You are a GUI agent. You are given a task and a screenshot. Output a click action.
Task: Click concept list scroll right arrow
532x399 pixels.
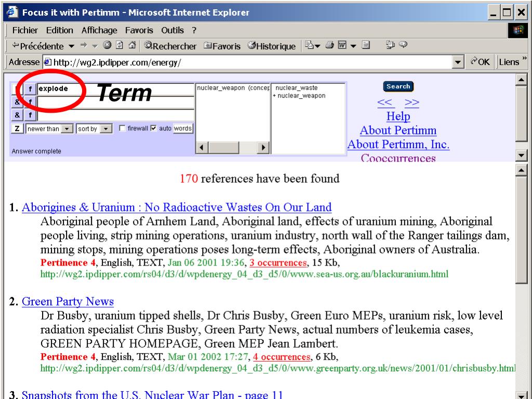(263, 148)
